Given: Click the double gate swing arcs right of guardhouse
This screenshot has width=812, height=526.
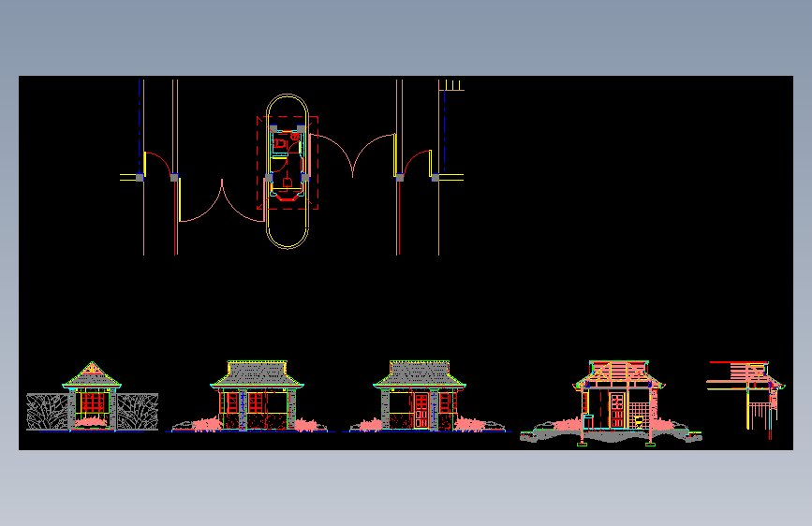Looking at the screenshot, I should tap(353, 155).
